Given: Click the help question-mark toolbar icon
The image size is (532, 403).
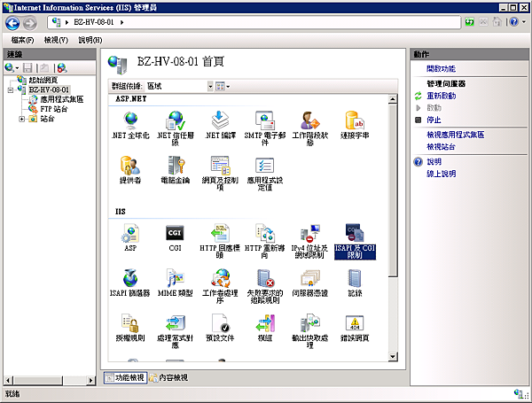Looking at the screenshot, I should pos(514,22).
